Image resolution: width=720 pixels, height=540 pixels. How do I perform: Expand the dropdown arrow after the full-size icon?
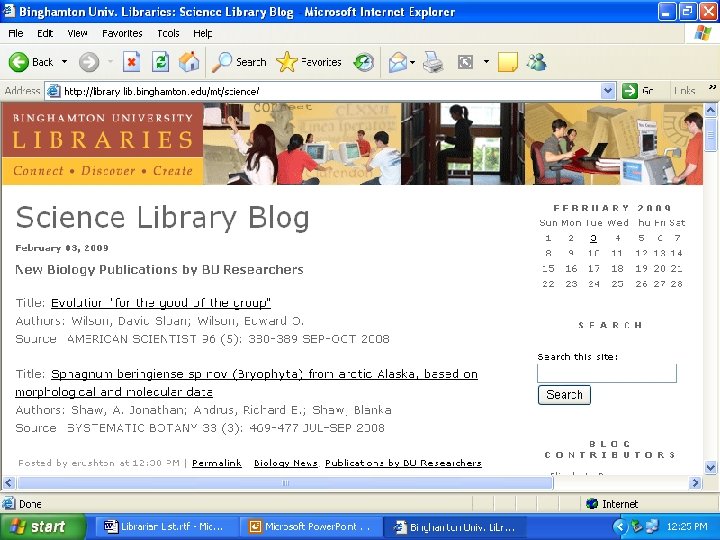pyautogui.click(x=486, y=62)
